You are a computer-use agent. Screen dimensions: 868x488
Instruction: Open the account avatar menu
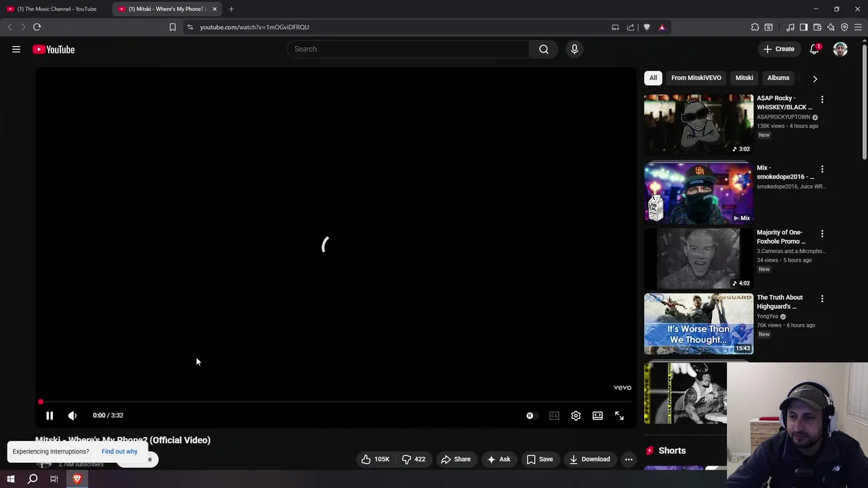pyautogui.click(x=840, y=49)
